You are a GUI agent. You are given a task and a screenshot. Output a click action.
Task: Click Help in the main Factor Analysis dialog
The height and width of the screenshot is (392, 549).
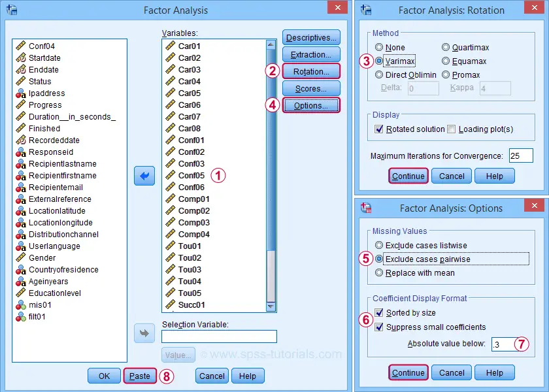pyautogui.click(x=248, y=376)
